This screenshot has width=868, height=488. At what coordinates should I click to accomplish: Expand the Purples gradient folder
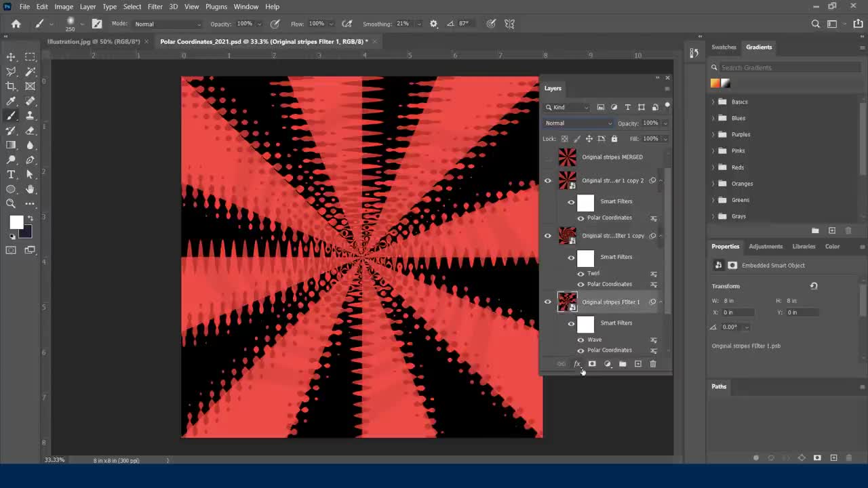click(713, 134)
